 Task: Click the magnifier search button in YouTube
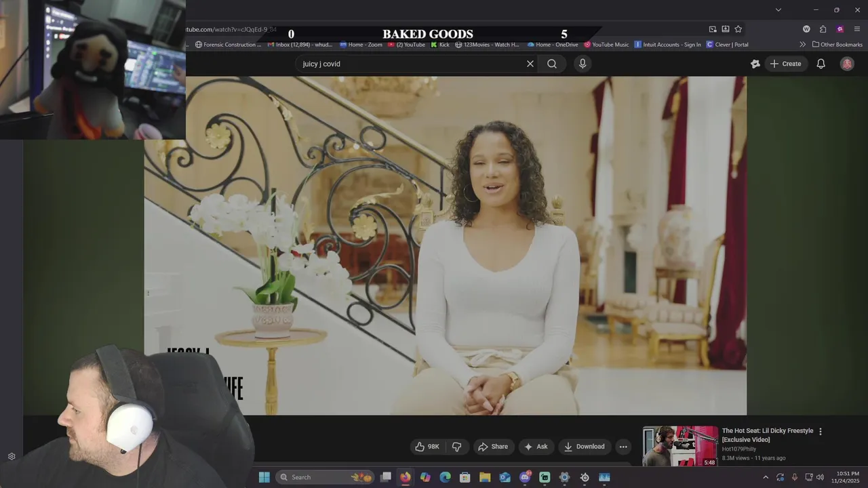[x=552, y=64]
